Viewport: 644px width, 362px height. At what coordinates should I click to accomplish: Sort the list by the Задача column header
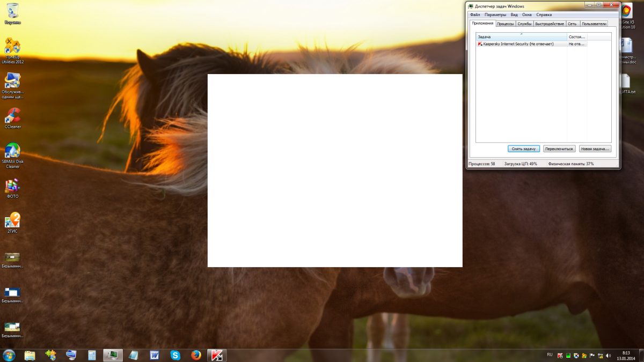(x=521, y=37)
